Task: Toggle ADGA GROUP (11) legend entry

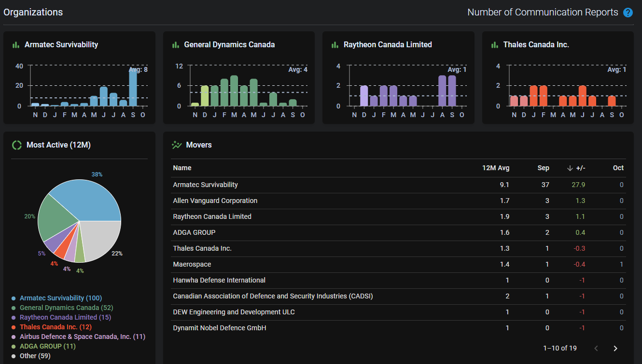Action: tap(44, 346)
